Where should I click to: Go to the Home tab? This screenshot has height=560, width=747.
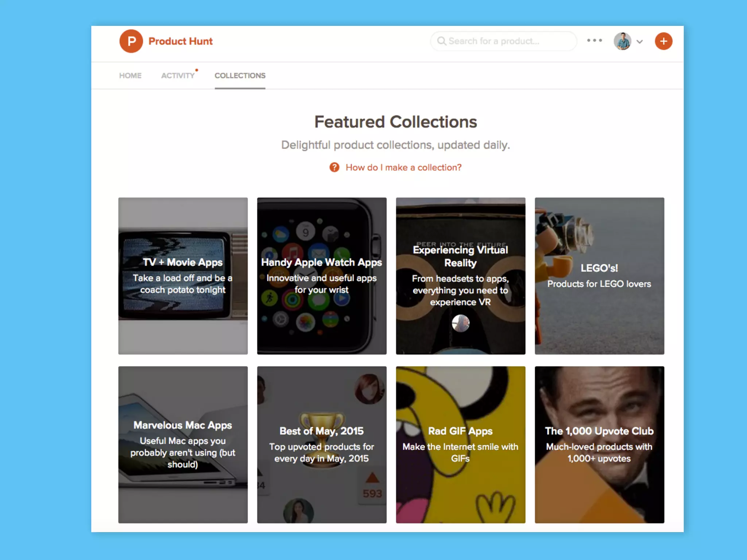(x=130, y=75)
